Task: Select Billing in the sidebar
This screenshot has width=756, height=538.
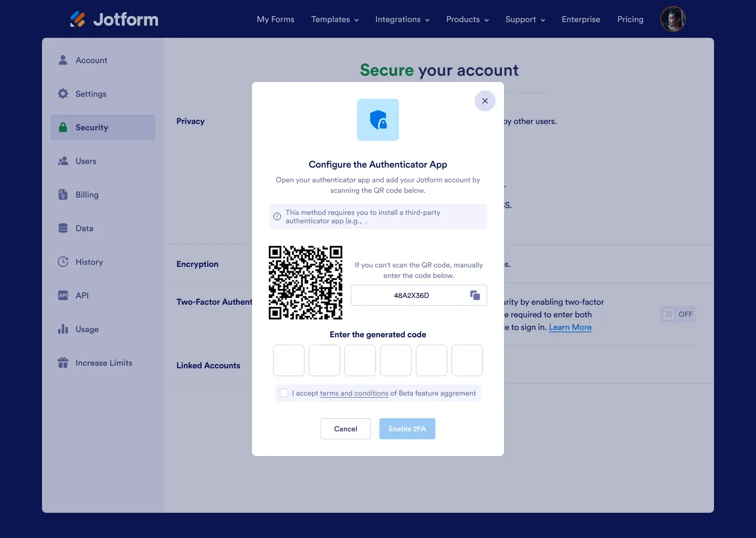Action: tap(103, 194)
